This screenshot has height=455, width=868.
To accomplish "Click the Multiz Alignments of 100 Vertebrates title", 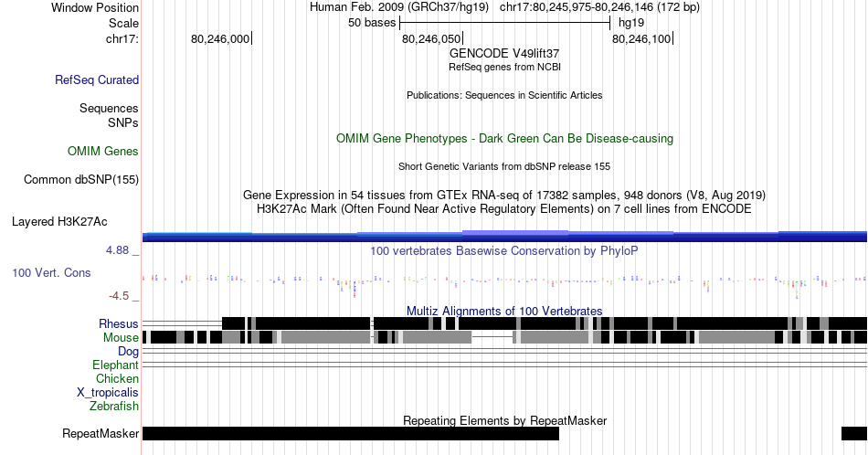I will 504,311.
